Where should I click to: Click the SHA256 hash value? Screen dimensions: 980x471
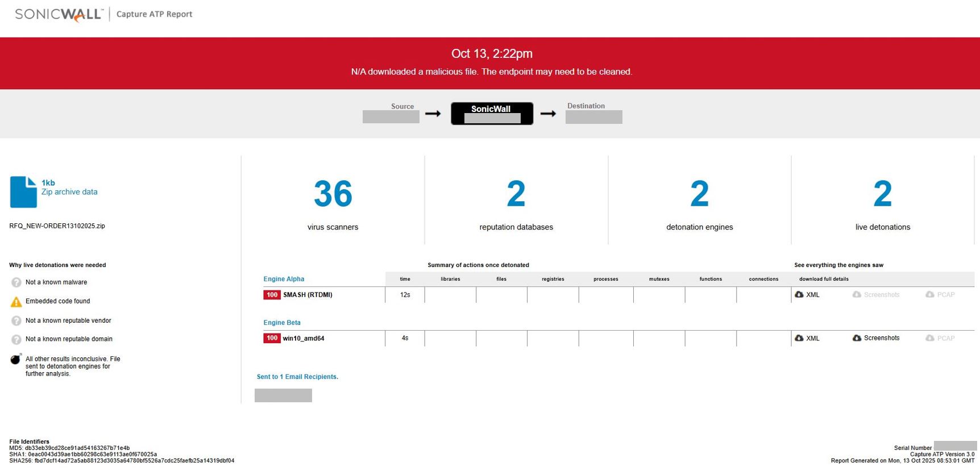coord(134,461)
